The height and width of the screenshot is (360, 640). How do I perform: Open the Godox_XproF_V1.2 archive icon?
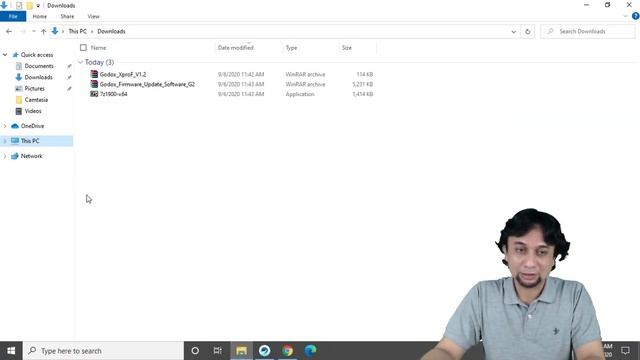click(x=94, y=74)
